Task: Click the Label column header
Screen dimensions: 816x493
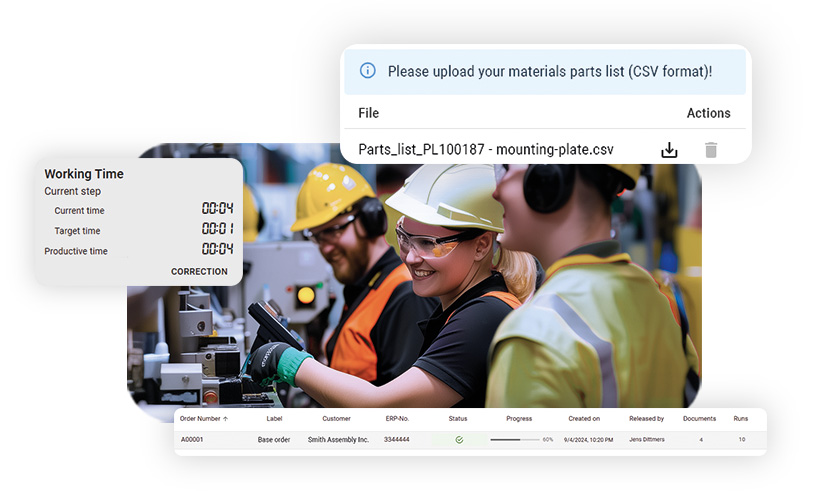Action: click(x=274, y=419)
